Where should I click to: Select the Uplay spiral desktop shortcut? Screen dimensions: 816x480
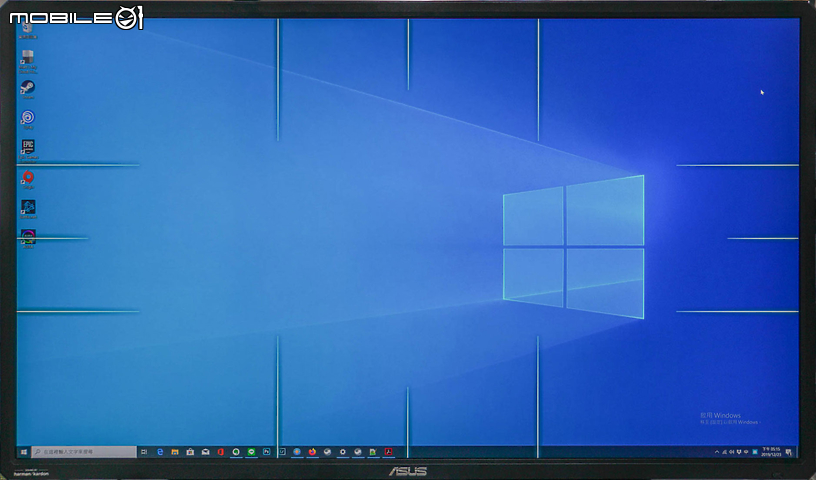point(28,120)
